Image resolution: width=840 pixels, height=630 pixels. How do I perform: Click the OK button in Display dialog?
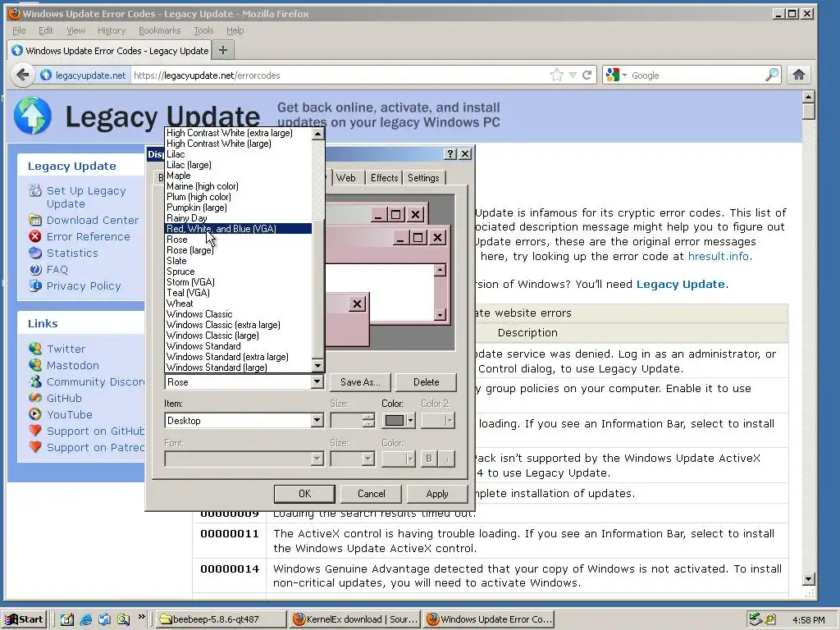click(304, 493)
